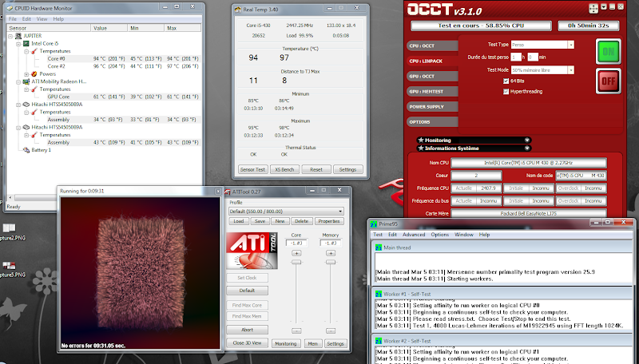
Task: Select the pture5.PNG desktop file icon
Action: pyautogui.click(x=9, y=266)
